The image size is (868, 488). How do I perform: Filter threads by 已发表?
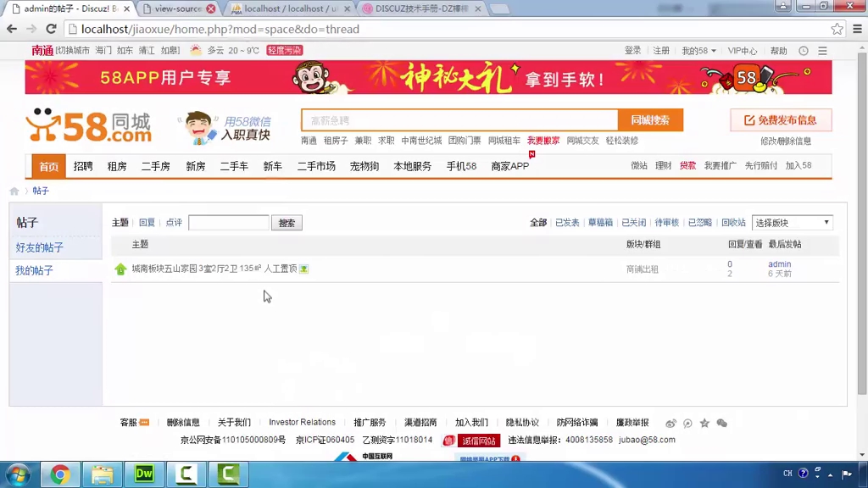pyautogui.click(x=567, y=223)
